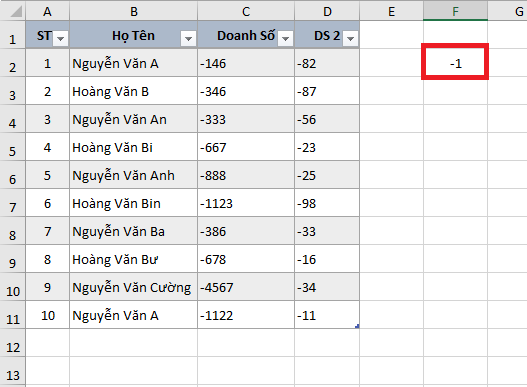Select the cell with value -333

pos(246,119)
